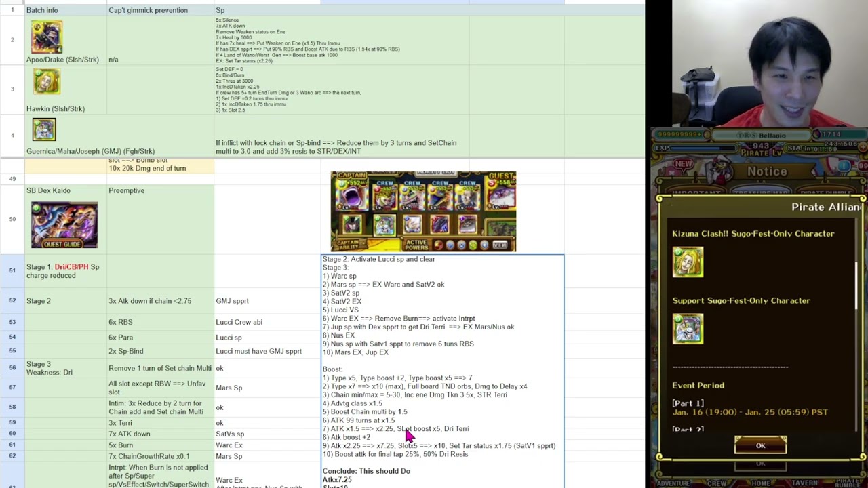Open the PIRATE RUMBLE bottom menu
This screenshot has width=868, height=488.
coord(847,483)
